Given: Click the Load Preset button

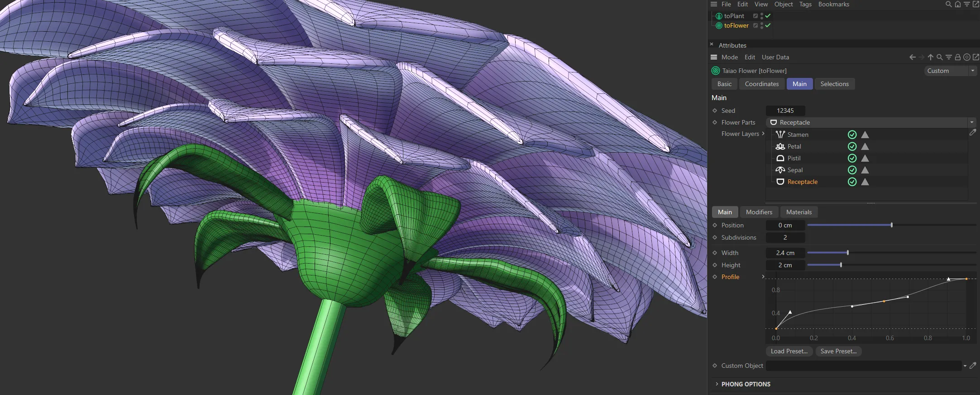Looking at the screenshot, I should pyautogui.click(x=789, y=351).
